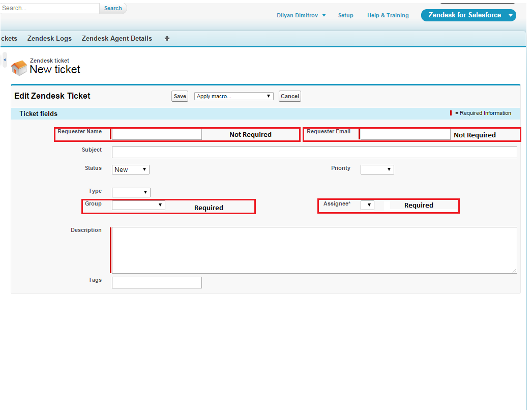Screen dimensions: 532x410
Task: Click into the Subject field
Action: click(x=314, y=153)
